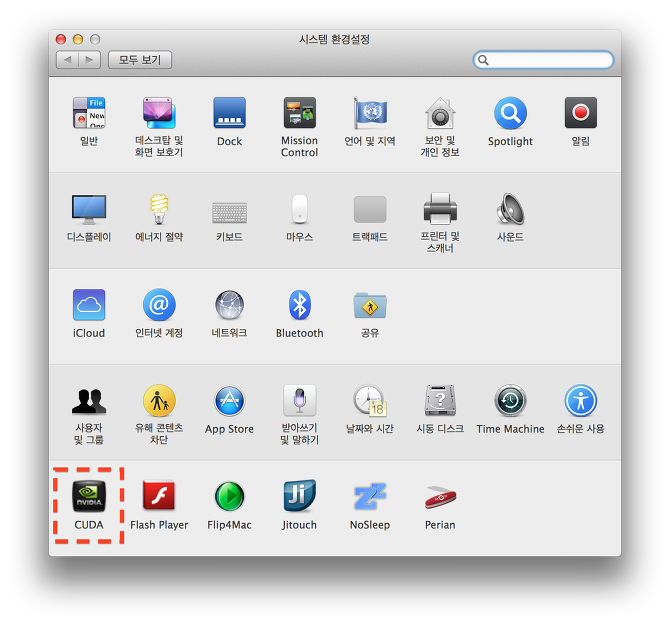This screenshot has width=670, height=624.
Task: Open 보안 및 개인 정보 preferences
Action: point(440,113)
